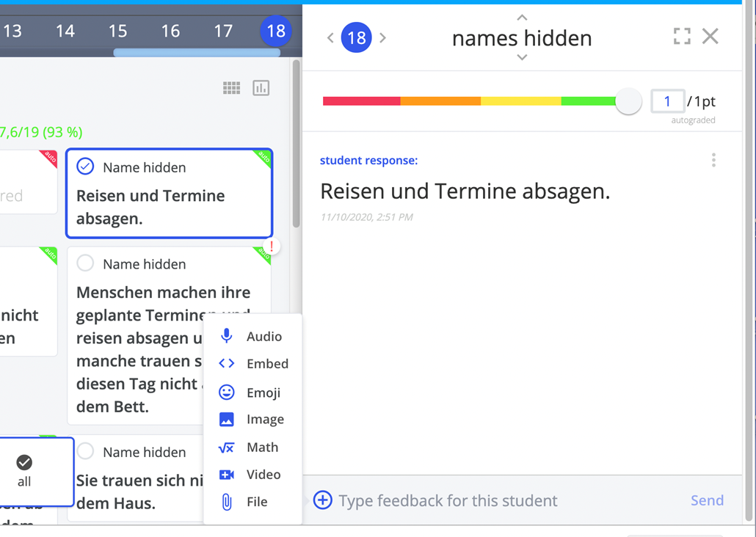756x537 pixels.
Task: Select question 18 in the top timeline
Action: [276, 32]
